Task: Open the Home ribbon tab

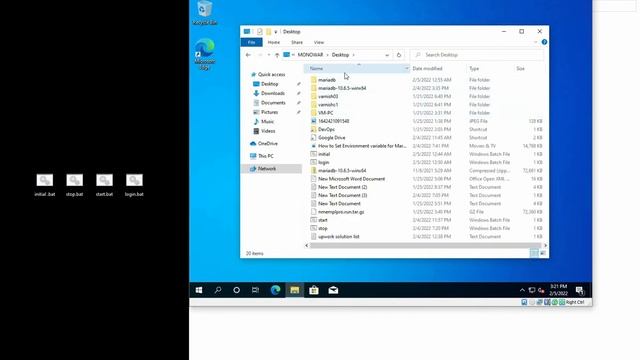Action: [273, 42]
